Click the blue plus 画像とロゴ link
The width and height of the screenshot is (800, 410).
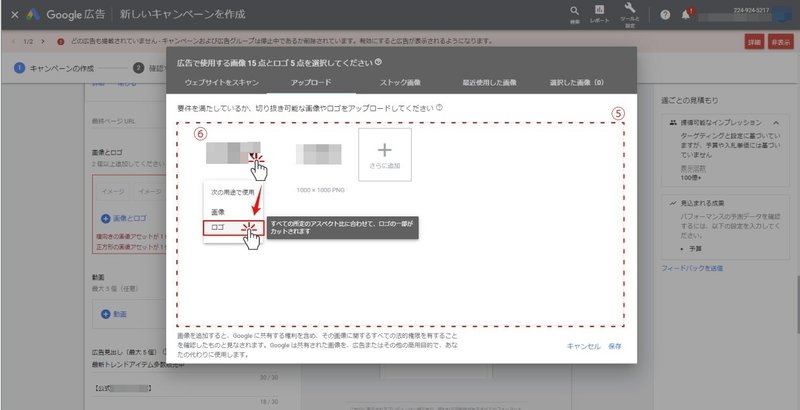[x=124, y=218]
